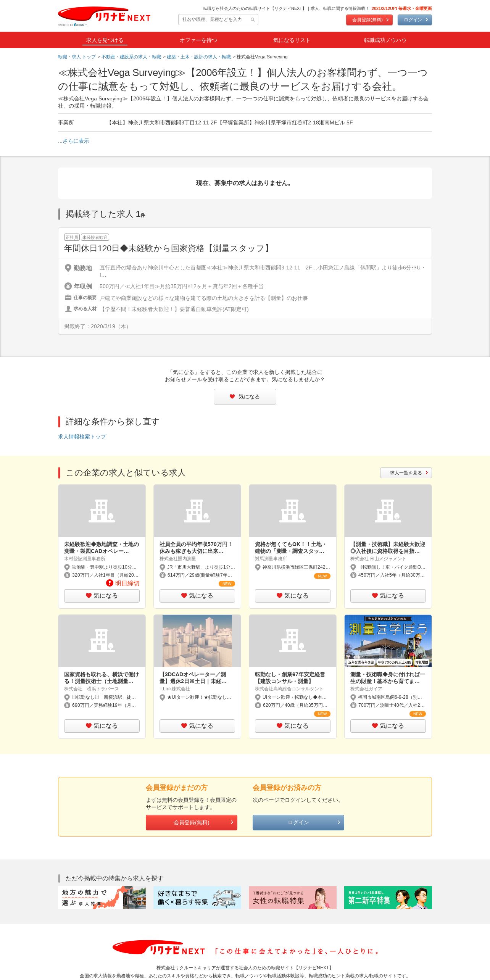Click the 勤務地 location pin icon
This screenshot has width=490, height=980.
point(68,268)
